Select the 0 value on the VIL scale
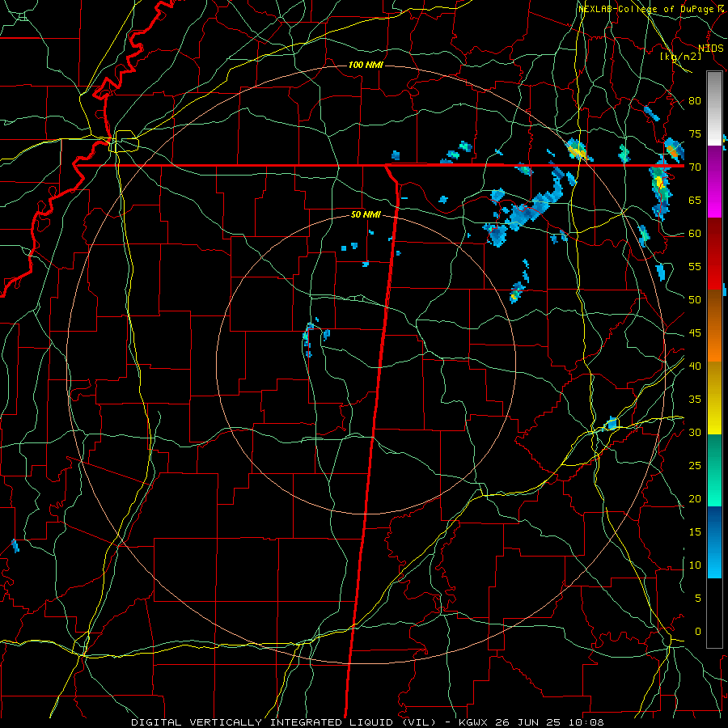Screen dimensions: 728x728 tap(698, 632)
